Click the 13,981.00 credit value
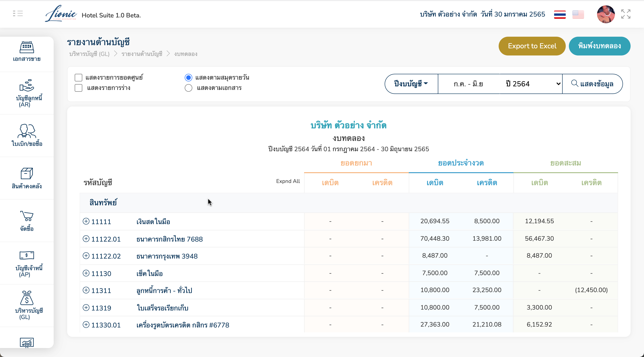 tap(487, 239)
